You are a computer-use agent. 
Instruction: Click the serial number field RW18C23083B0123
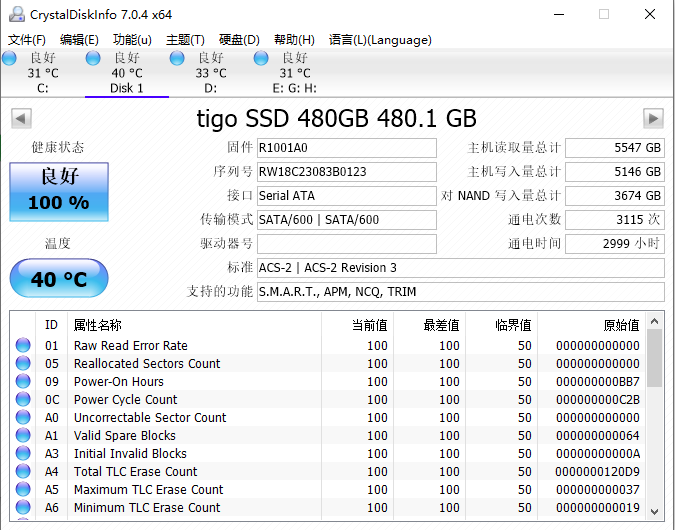(347, 172)
